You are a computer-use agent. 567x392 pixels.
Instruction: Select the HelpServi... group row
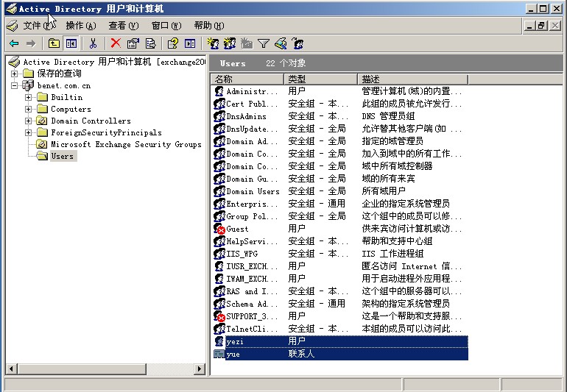click(339, 241)
